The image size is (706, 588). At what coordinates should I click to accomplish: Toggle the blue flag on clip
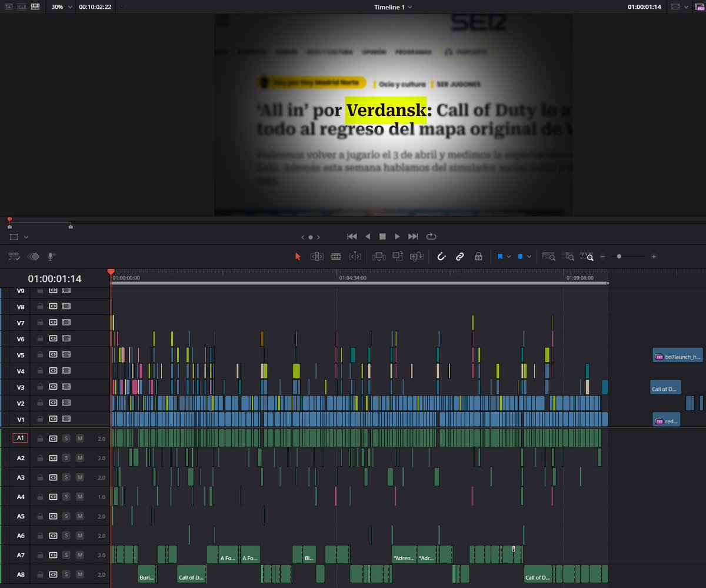click(x=500, y=257)
